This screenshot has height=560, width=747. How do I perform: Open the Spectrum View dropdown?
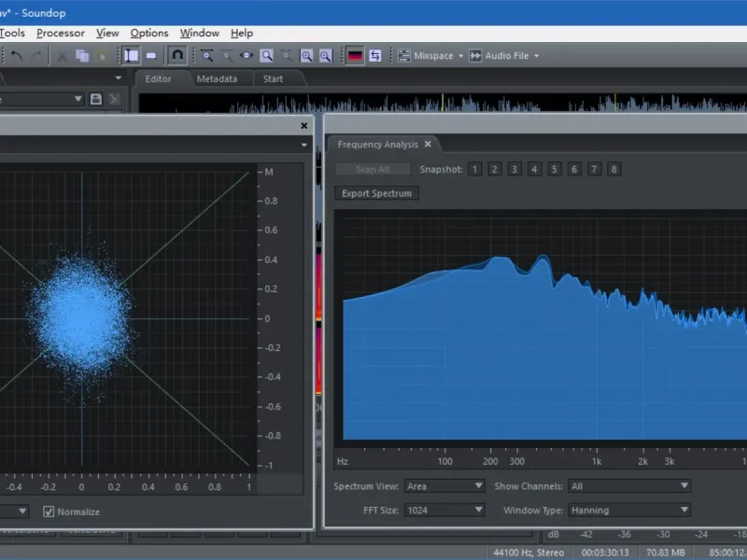click(444, 486)
